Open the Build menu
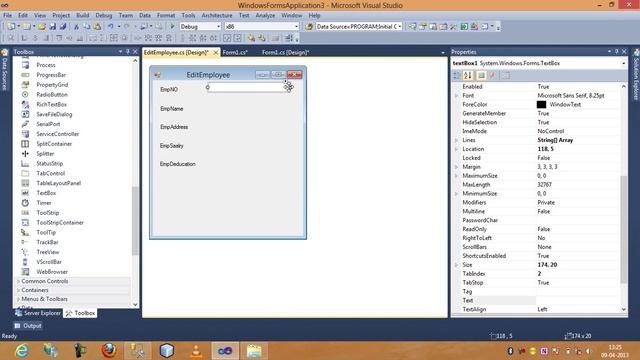 click(82, 16)
